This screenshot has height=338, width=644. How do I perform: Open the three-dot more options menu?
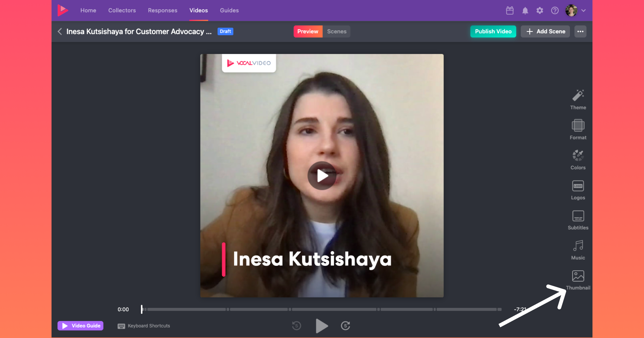[580, 31]
